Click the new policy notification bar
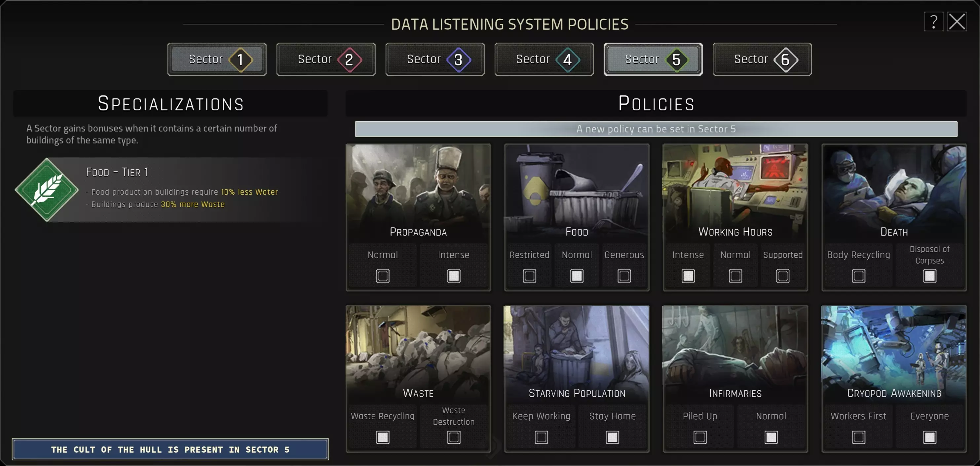980x466 pixels. 656,129
